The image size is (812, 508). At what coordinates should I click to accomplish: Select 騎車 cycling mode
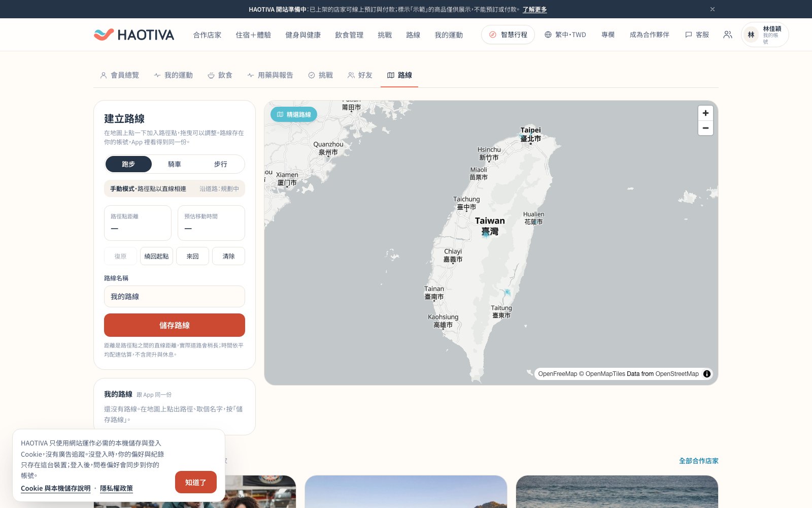175,164
